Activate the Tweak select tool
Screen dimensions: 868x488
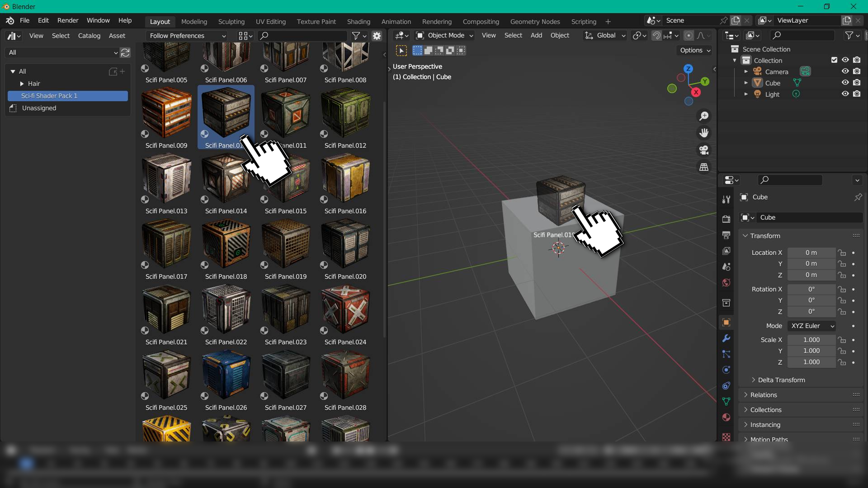(402, 51)
